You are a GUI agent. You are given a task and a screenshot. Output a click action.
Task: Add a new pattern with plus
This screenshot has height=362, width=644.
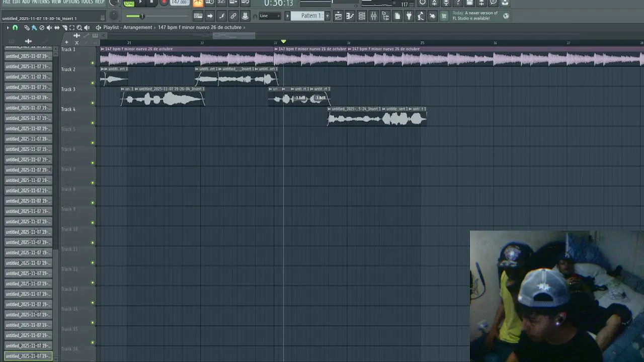[327, 16]
